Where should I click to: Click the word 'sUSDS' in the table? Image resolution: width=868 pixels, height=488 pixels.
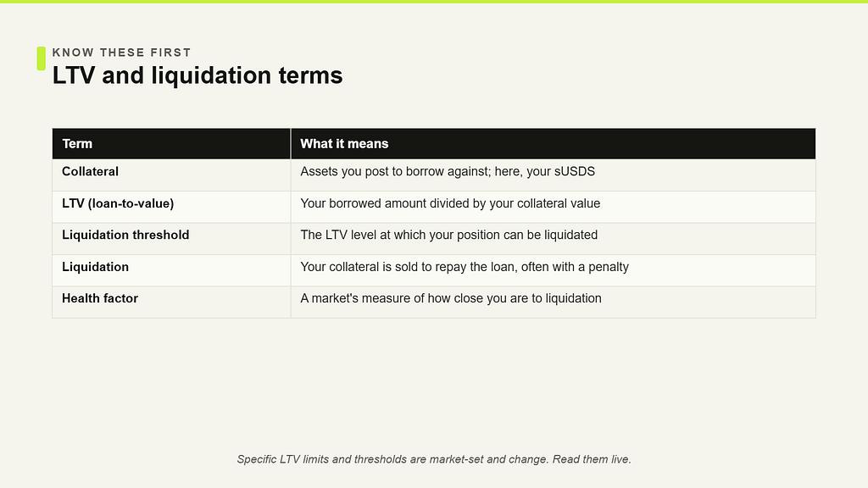575,171
